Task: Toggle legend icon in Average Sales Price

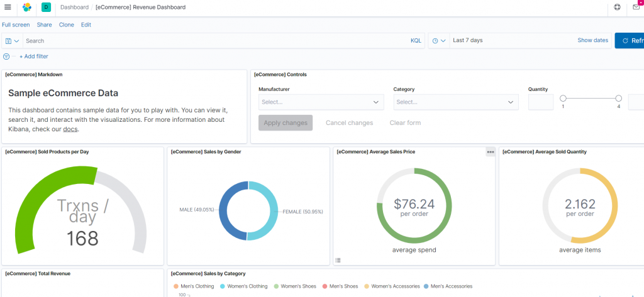Action: point(338,260)
